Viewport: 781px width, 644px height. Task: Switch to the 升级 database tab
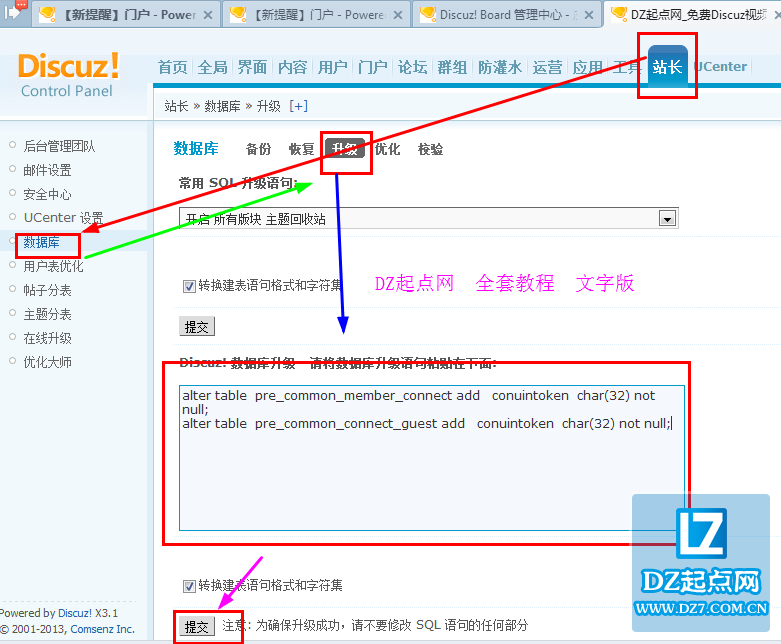click(345, 149)
